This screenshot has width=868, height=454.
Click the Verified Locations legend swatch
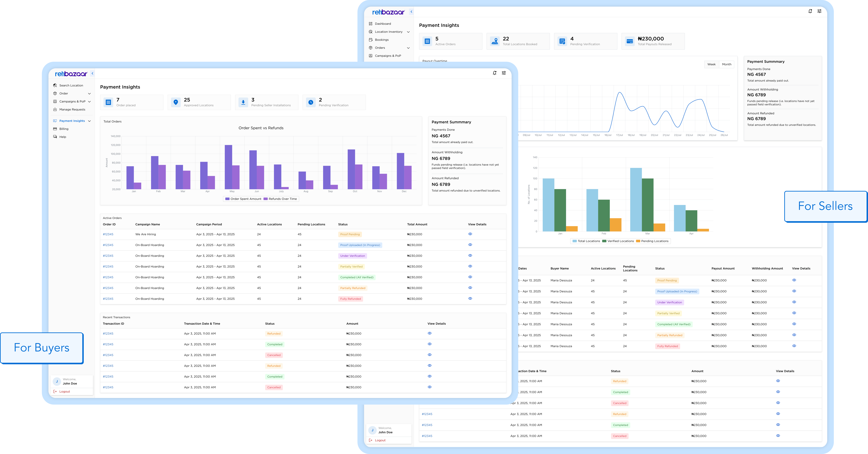coord(604,241)
